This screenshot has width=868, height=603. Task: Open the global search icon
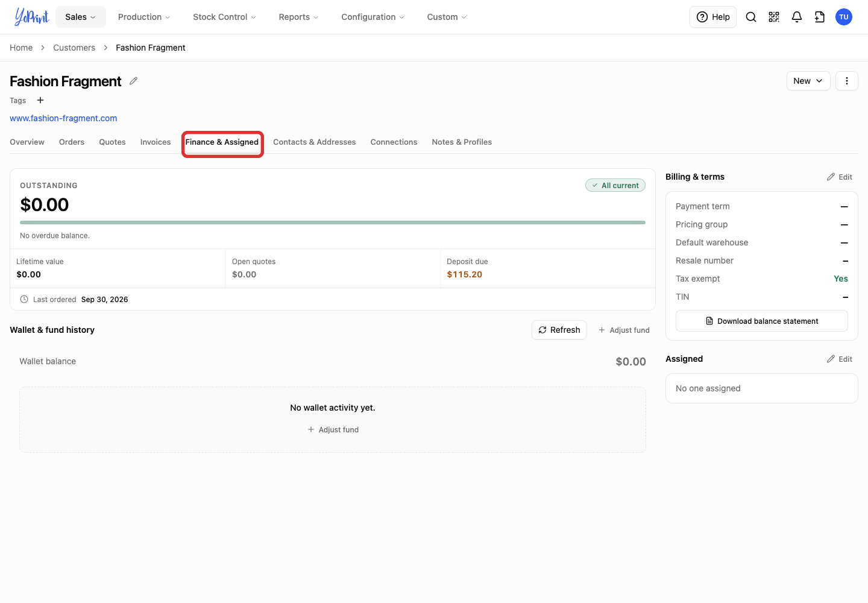[x=751, y=17]
